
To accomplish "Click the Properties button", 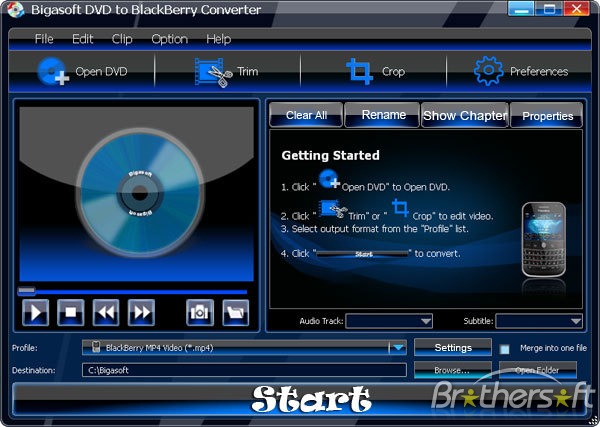I will click(547, 115).
